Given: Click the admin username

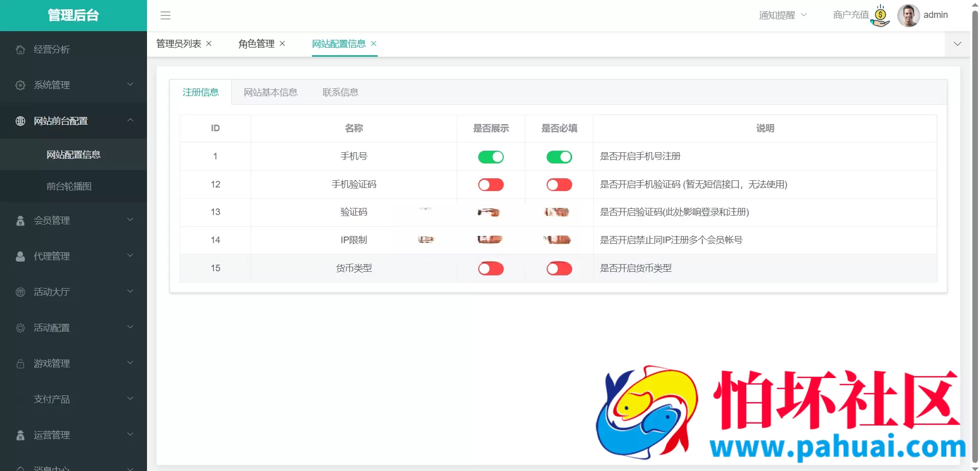Looking at the screenshot, I should tap(936, 15).
